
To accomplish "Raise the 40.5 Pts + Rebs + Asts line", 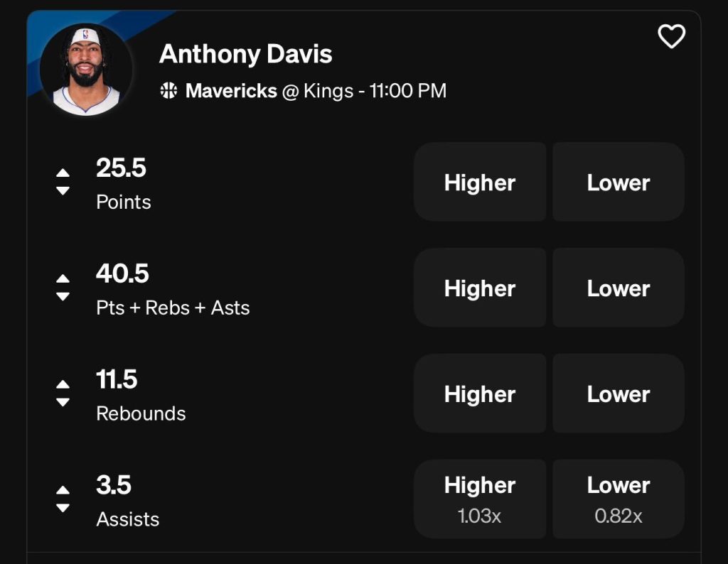I will pos(63,278).
